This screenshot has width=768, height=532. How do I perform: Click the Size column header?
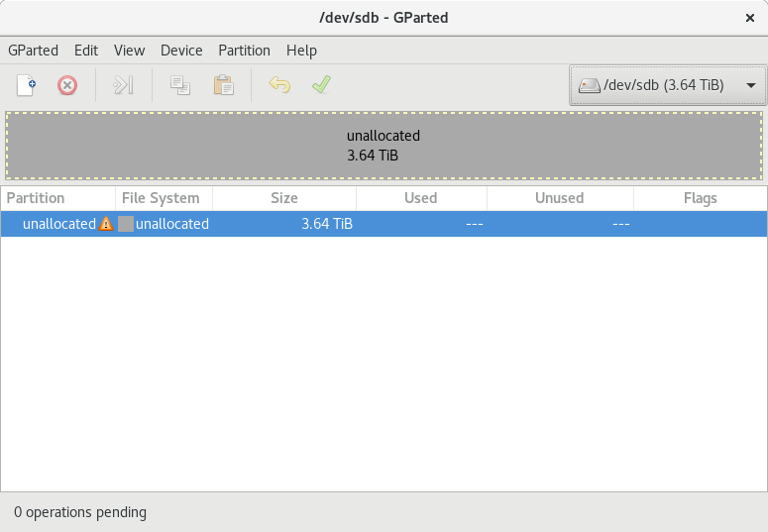pyautogui.click(x=284, y=198)
